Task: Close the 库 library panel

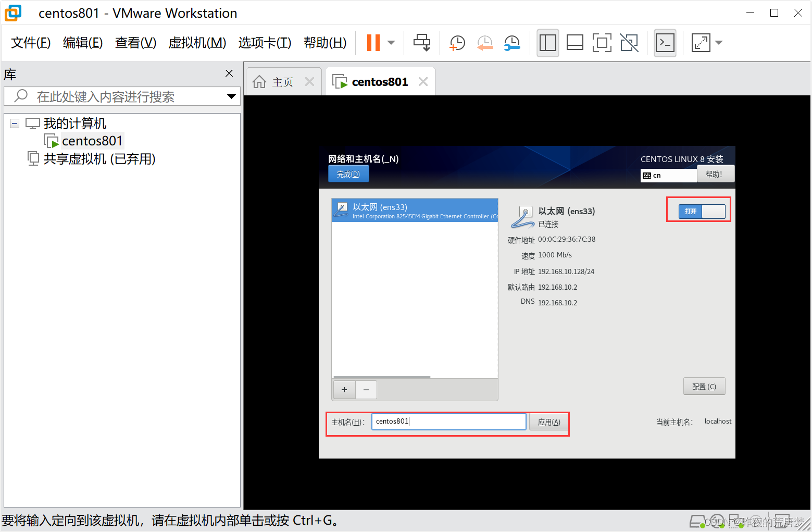Action: coord(229,73)
